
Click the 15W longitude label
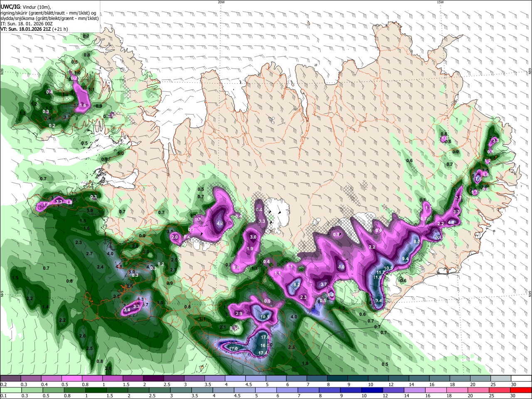[x=440, y=2]
